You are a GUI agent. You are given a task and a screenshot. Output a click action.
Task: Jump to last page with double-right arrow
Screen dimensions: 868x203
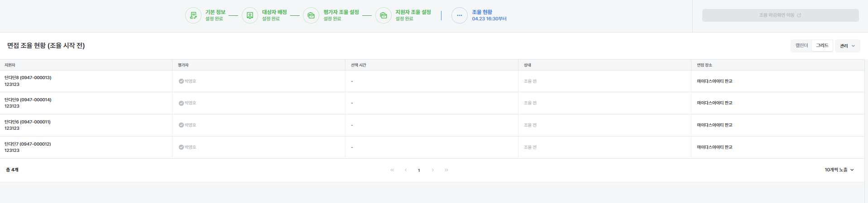tap(446, 170)
